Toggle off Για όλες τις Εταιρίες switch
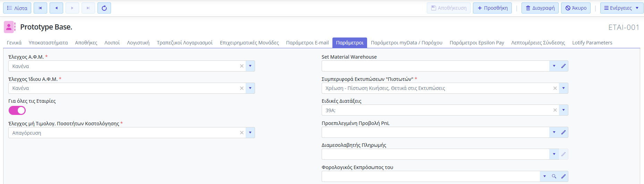The width and height of the screenshot is (644, 184). [x=17, y=110]
